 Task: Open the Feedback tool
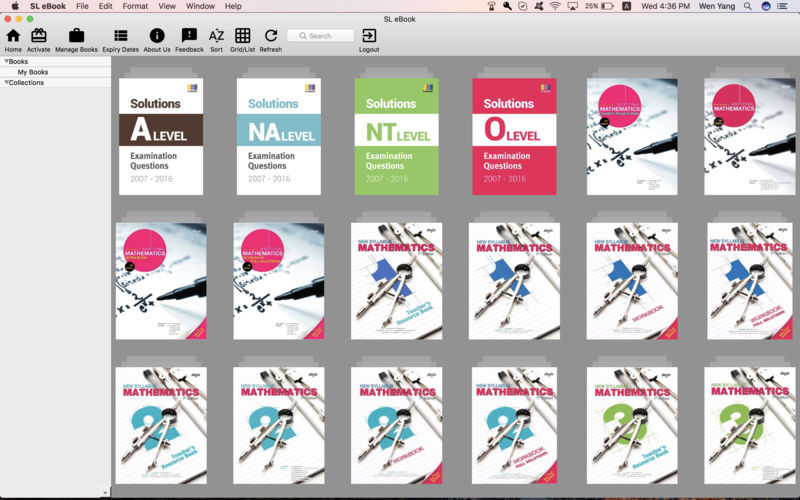[189, 40]
